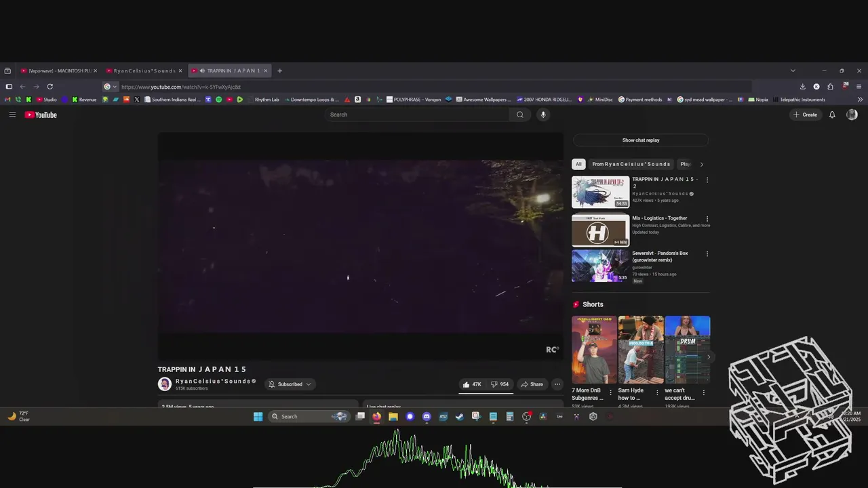Go to the YouTube home logo
Image resolution: width=868 pixels, height=488 pixels.
point(41,115)
